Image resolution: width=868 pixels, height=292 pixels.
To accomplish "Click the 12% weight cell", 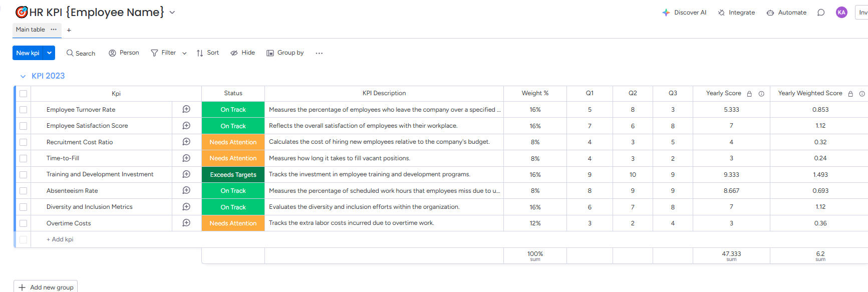I will pyautogui.click(x=535, y=223).
